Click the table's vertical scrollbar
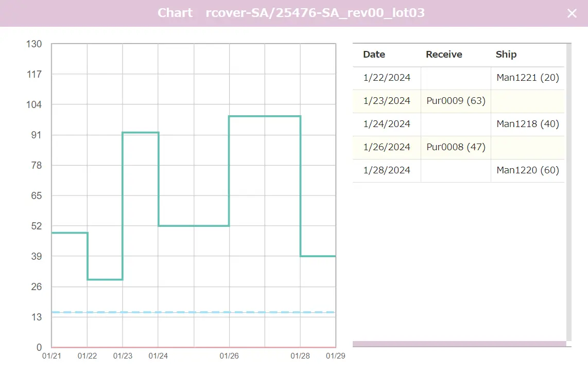This screenshot has width=588, height=375. click(x=568, y=190)
